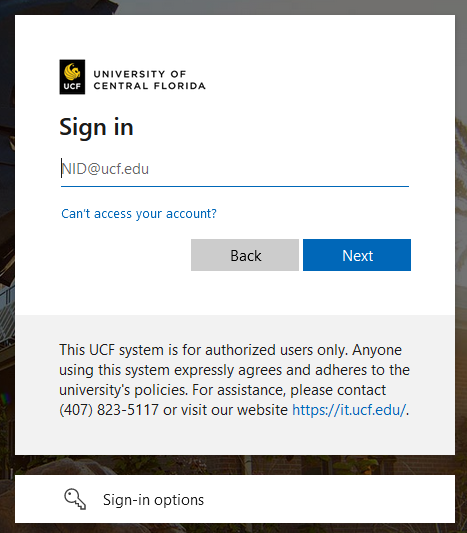Image resolution: width=467 pixels, height=533 pixels.
Task: Click background strip above Sign-in options bar
Action: pos(235,465)
